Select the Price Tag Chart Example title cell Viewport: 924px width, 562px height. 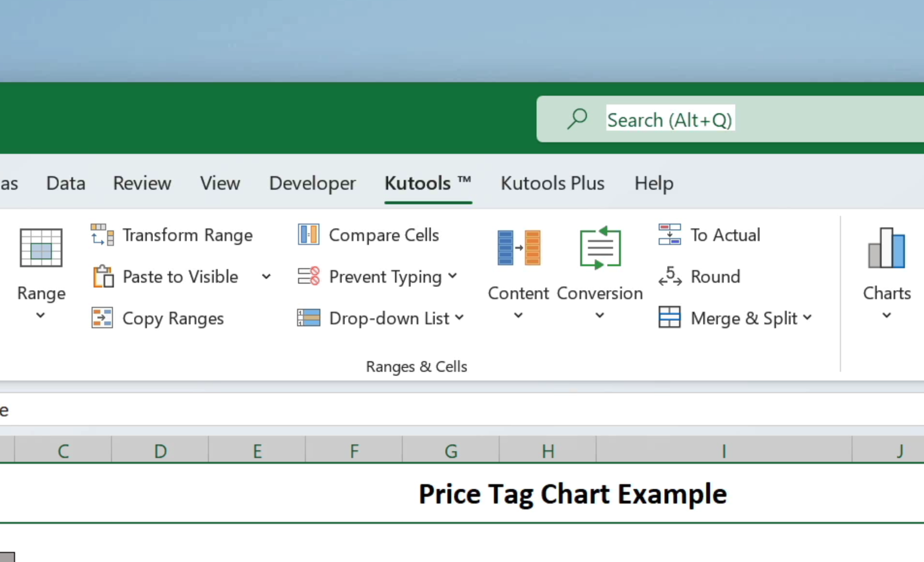coord(572,494)
